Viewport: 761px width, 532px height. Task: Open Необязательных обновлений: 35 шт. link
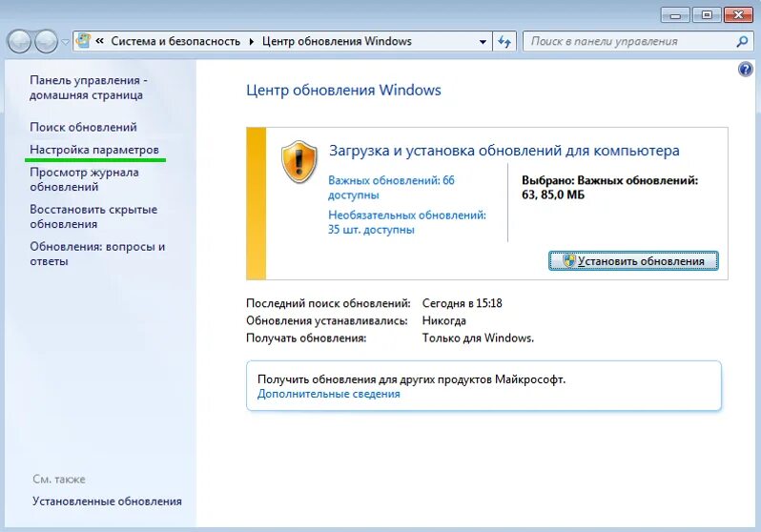[x=406, y=222]
